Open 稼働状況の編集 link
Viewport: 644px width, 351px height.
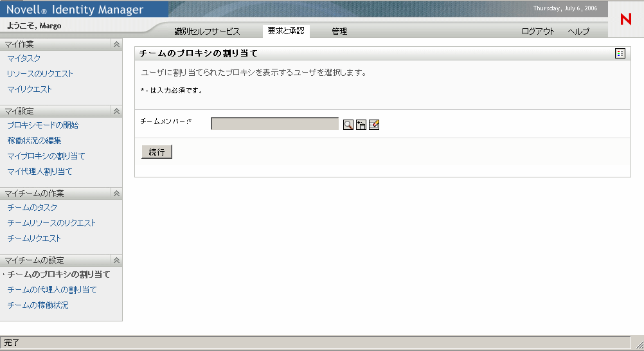[x=34, y=141]
